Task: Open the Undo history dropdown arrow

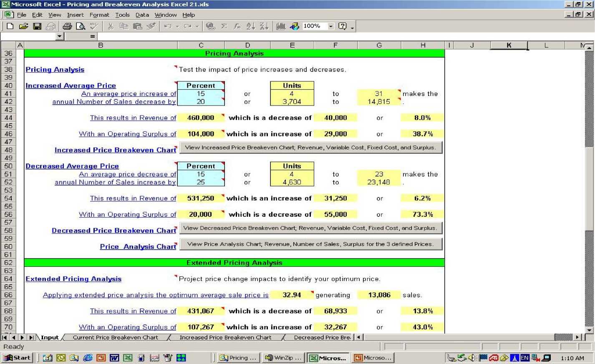Action: [x=177, y=26]
